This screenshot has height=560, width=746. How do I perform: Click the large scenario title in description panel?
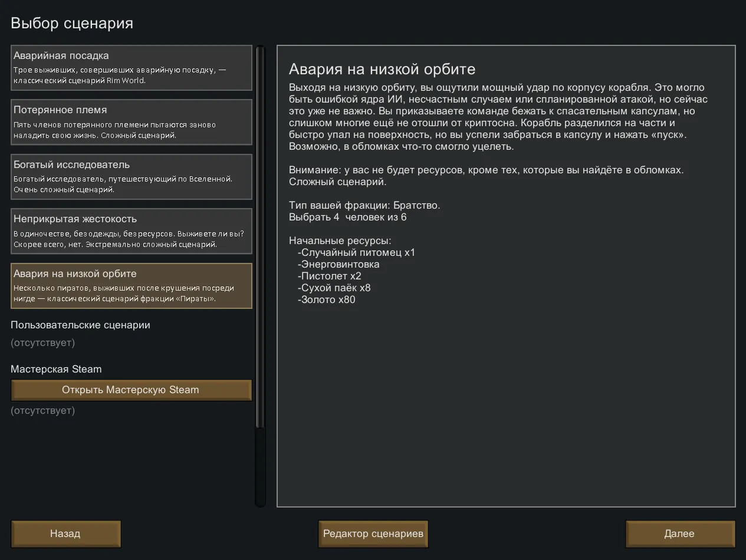click(382, 70)
